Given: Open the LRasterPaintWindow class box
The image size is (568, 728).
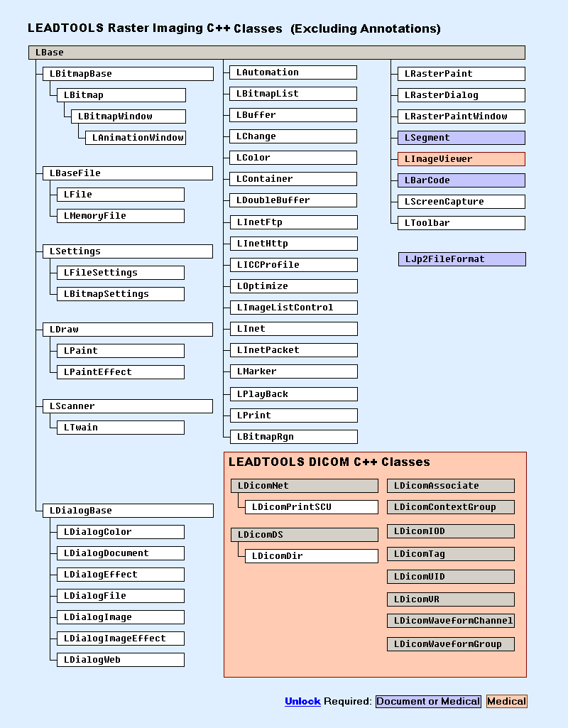Looking at the screenshot, I should [x=461, y=116].
